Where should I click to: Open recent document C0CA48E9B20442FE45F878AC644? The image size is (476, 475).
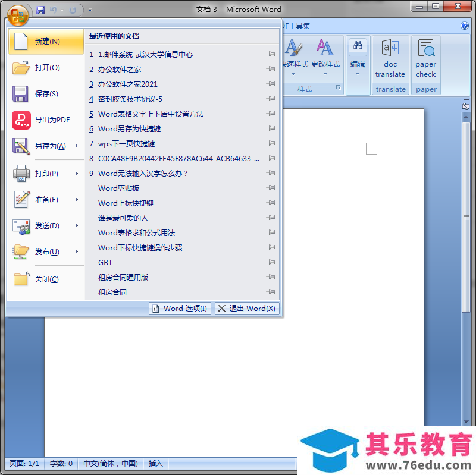(179, 159)
